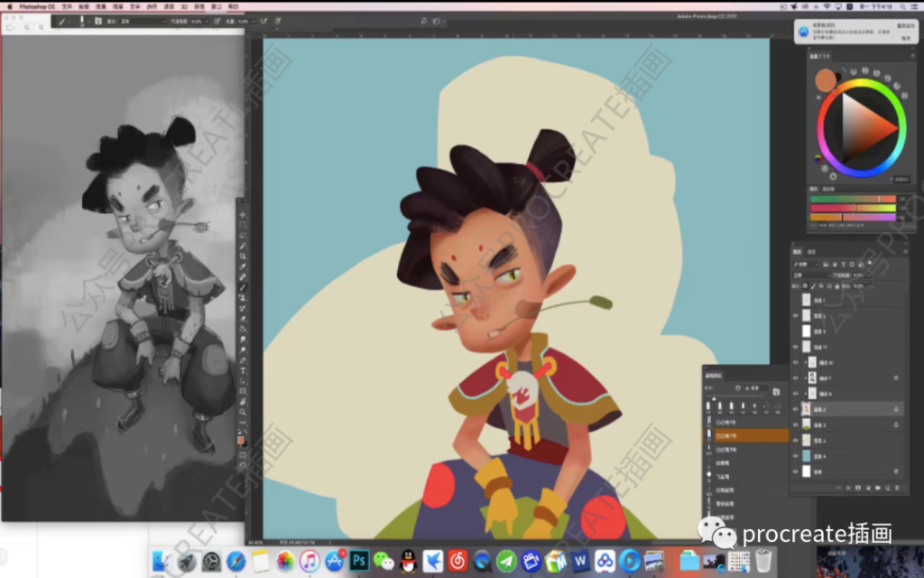Select the orange highlighted brush preset
The width and height of the screenshot is (924, 578).
(745, 435)
